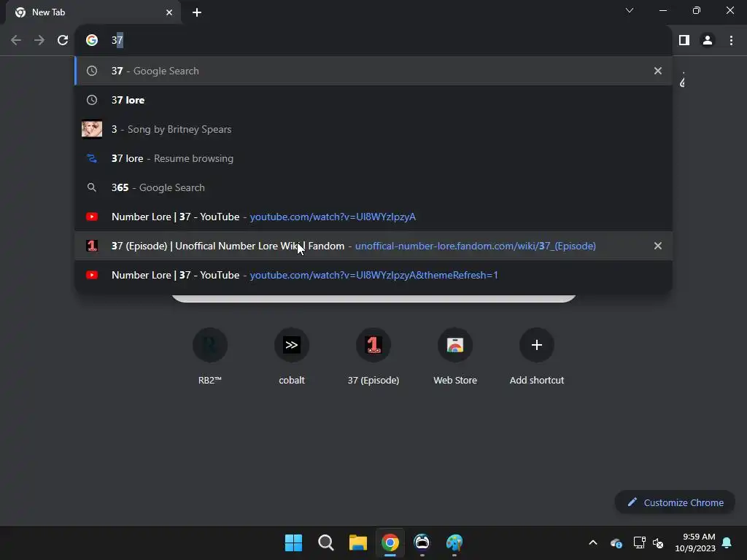
Task: Click the Britney Spears thumbnail image
Action: point(92,129)
